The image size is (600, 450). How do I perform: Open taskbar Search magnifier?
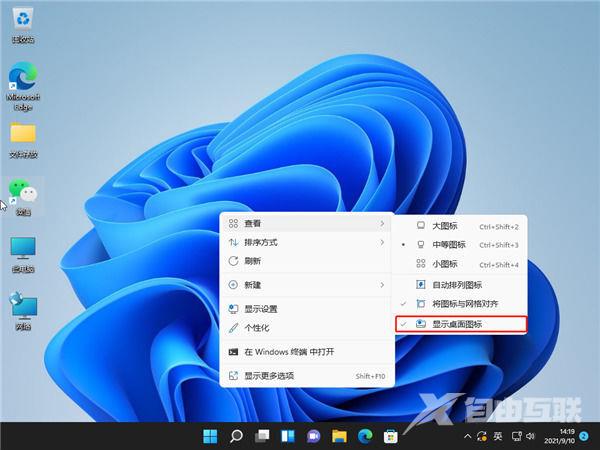coord(236,436)
